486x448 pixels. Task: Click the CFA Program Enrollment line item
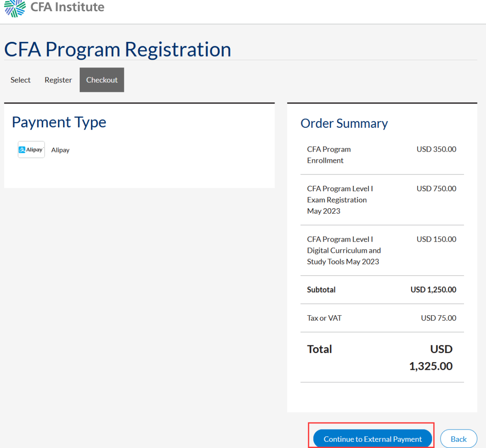(x=329, y=155)
